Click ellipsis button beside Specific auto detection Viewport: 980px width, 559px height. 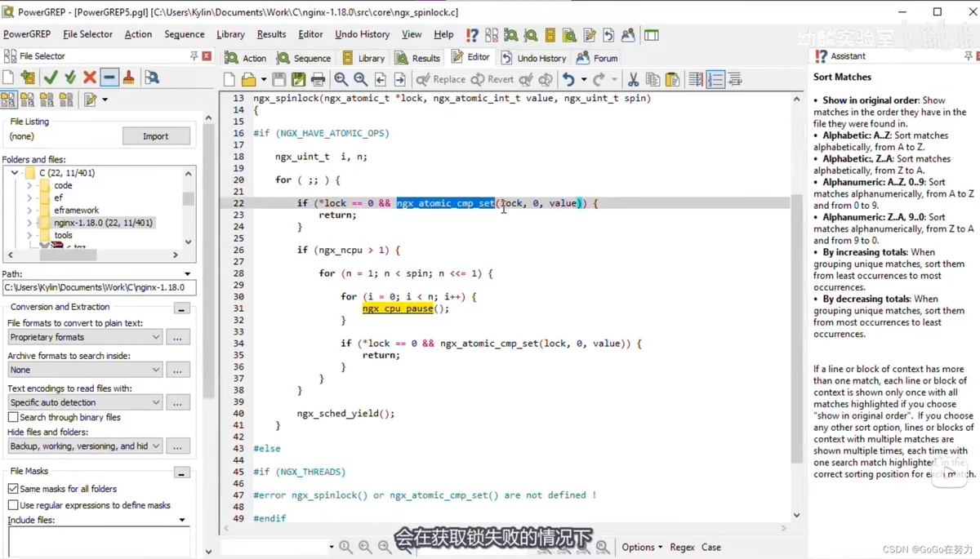[x=177, y=402]
